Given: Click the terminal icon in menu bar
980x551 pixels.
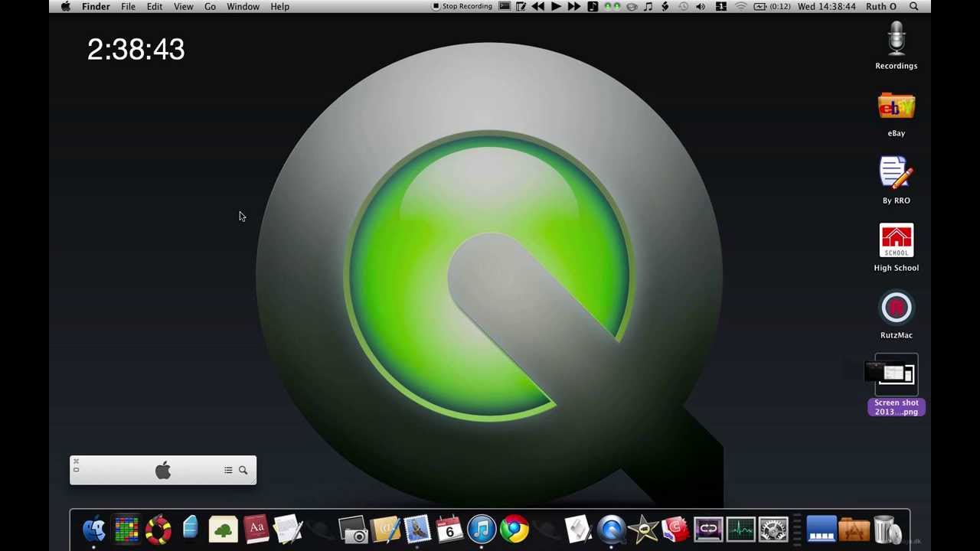Looking at the screenshot, I should [505, 6].
